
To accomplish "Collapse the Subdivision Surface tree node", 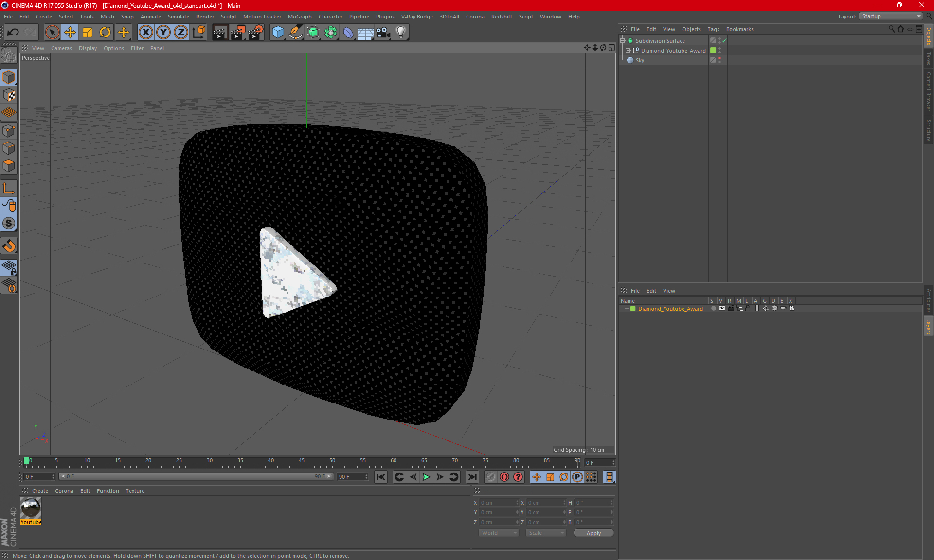I will pyautogui.click(x=623, y=41).
